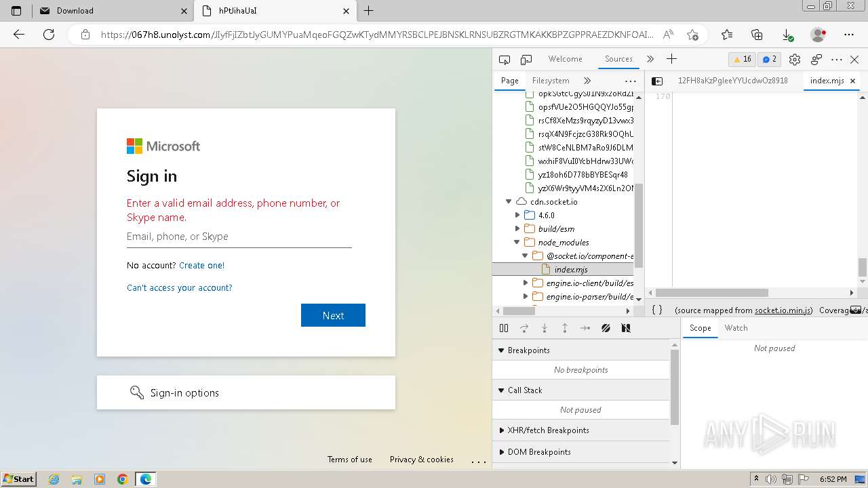Open DevTools customize and control menu
The width and height of the screenshot is (868, 488).
(837, 60)
